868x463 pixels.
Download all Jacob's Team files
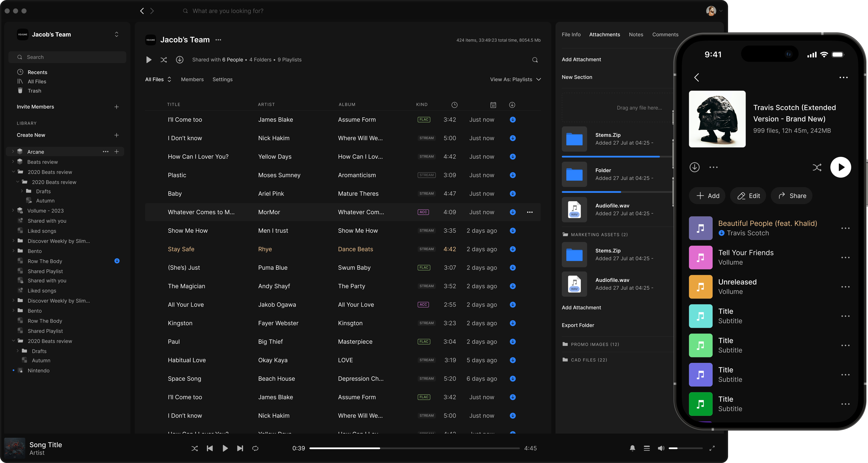[180, 60]
